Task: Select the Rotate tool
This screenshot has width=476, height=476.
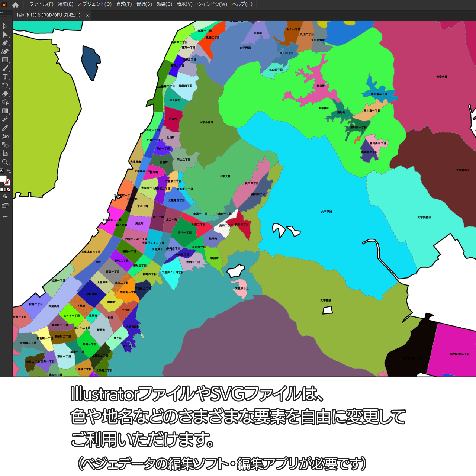Action: tap(5, 85)
